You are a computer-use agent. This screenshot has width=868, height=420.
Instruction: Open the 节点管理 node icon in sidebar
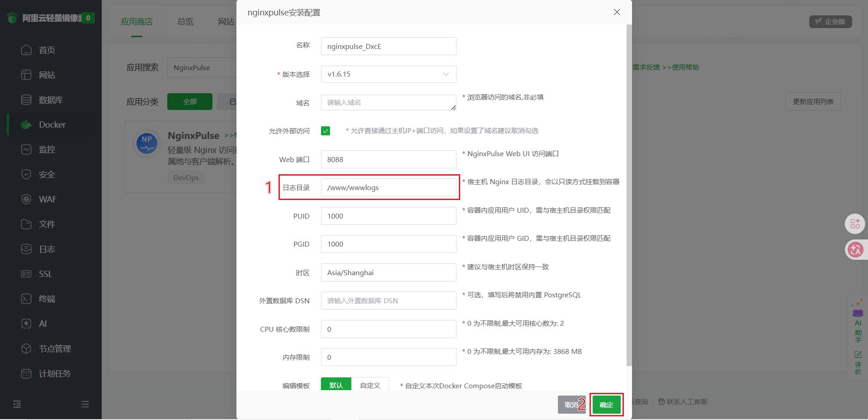pyautogui.click(x=26, y=348)
